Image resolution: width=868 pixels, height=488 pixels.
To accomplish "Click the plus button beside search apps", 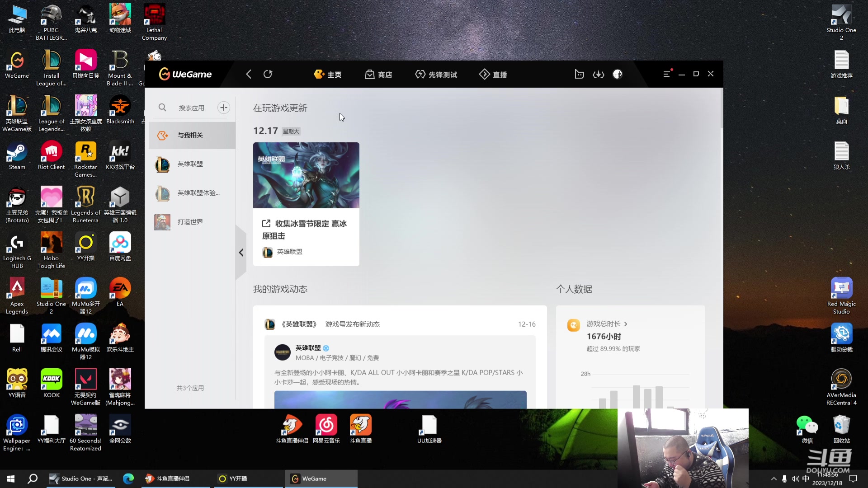I will coord(223,108).
